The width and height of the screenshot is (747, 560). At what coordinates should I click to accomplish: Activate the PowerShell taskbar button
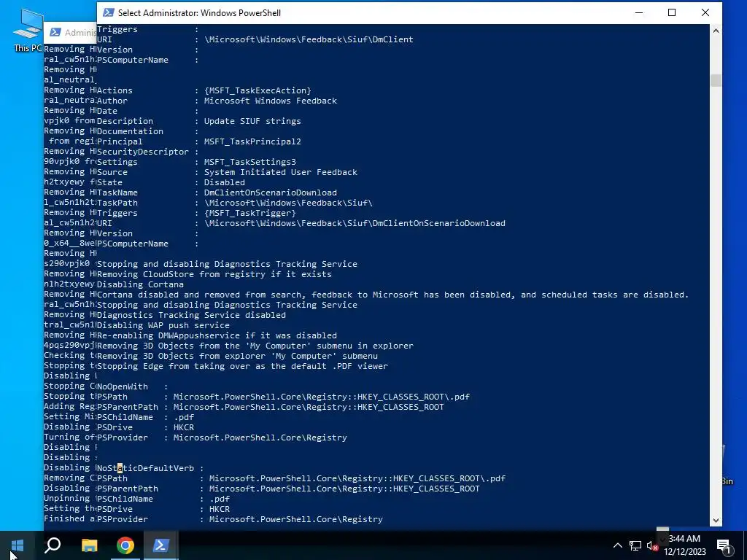coord(161,545)
